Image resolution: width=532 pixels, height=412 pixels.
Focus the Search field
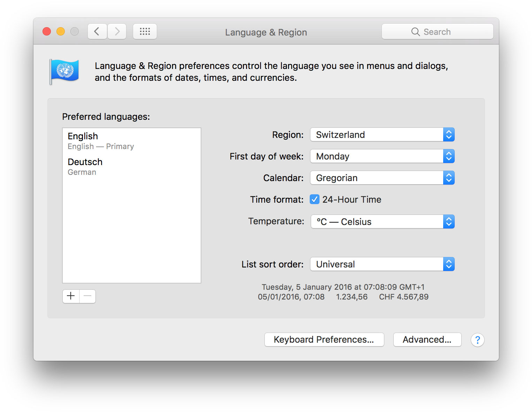coord(437,32)
